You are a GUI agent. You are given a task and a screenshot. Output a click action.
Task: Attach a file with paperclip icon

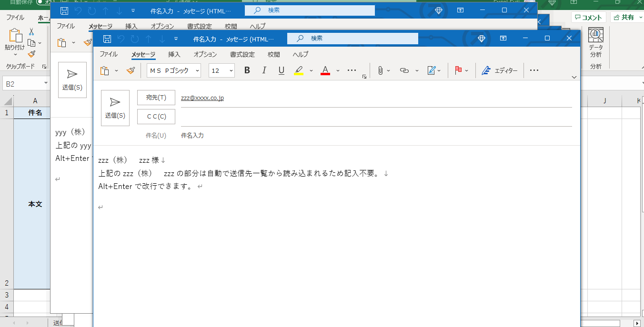click(380, 70)
